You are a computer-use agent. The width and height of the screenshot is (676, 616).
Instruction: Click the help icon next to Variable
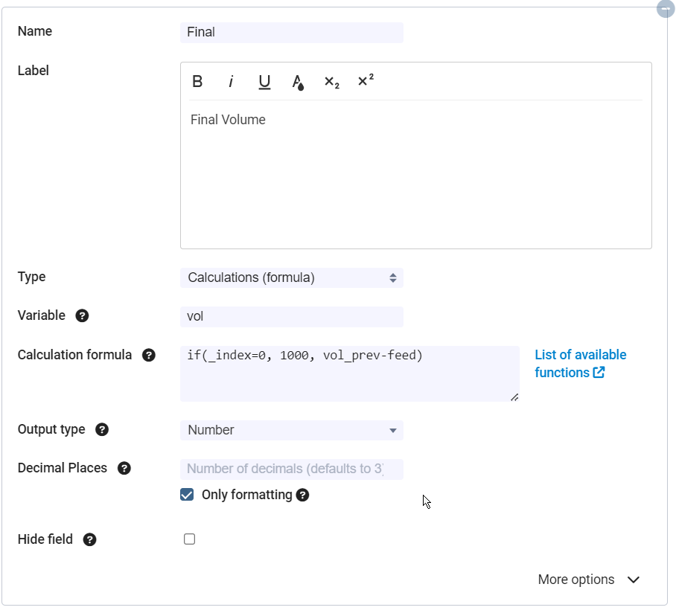pos(83,315)
